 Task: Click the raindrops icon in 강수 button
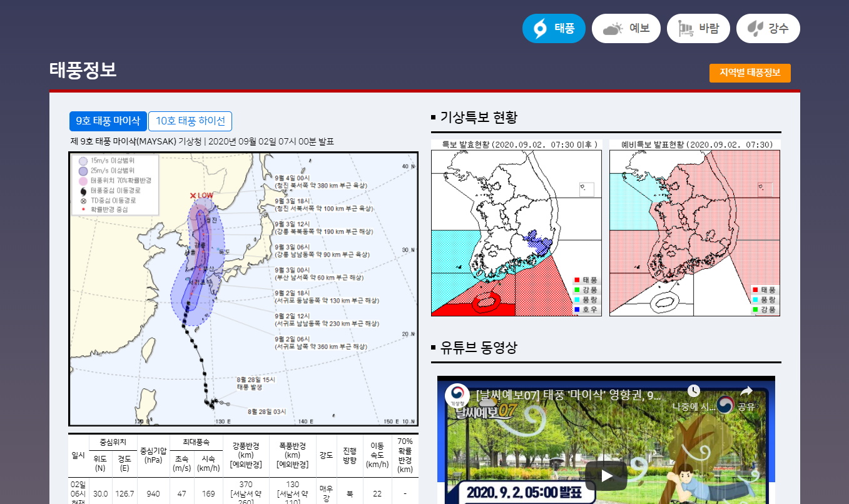(756, 29)
